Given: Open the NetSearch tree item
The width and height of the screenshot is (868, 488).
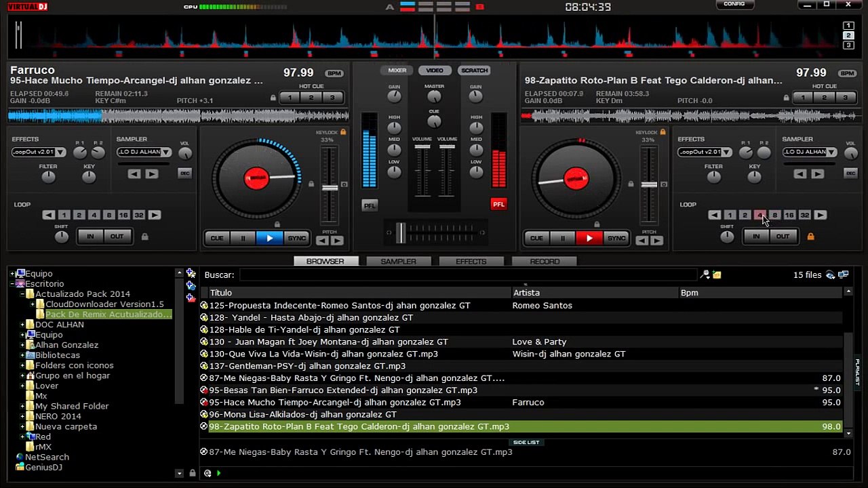Looking at the screenshot, I should 47,457.
